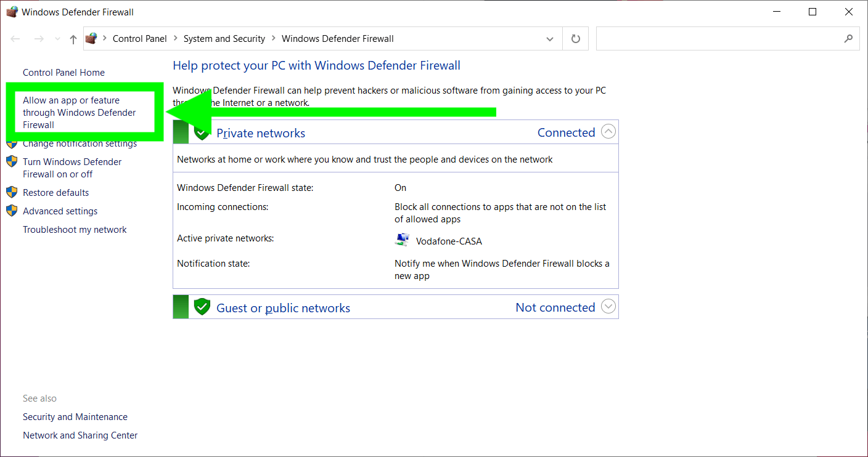The height and width of the screenshot is (457, 868).
Task: Click the shield icon beside Restore defaults
Action: pyautogui.click(x=12, y=192)
